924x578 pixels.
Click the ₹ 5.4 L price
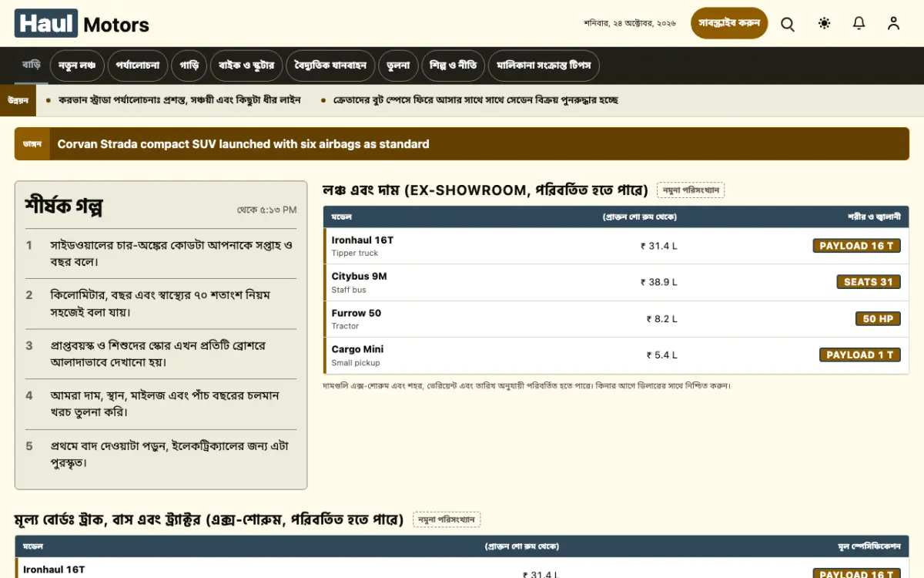(662, 355)
